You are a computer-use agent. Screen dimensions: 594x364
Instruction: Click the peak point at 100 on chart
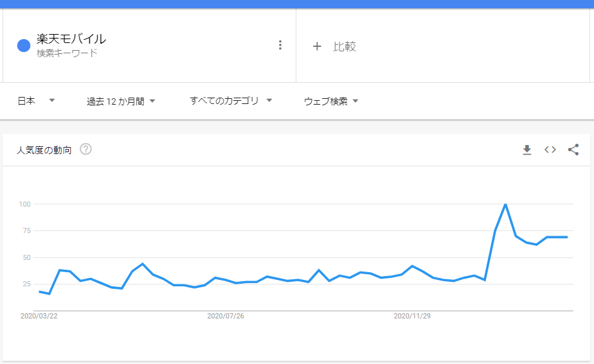pos(505,205)
